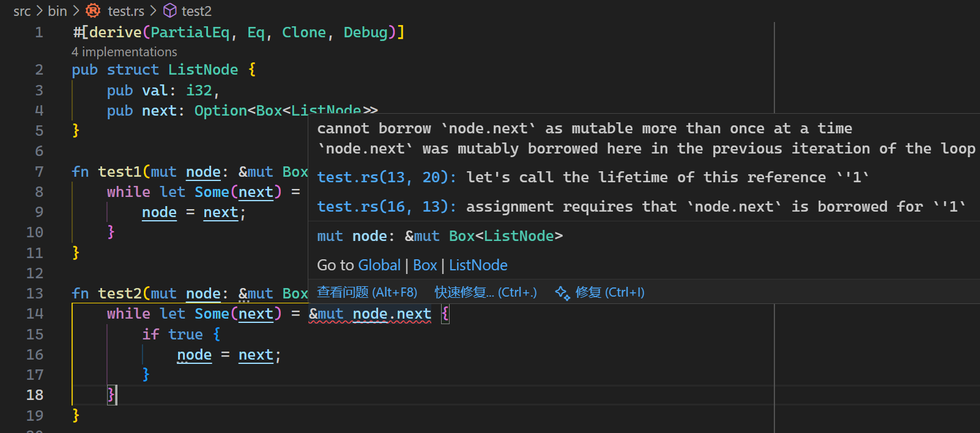The image size is (980, 433).
Task: Click the Rust file icon in breadcrumb
Action: (93, 10)
